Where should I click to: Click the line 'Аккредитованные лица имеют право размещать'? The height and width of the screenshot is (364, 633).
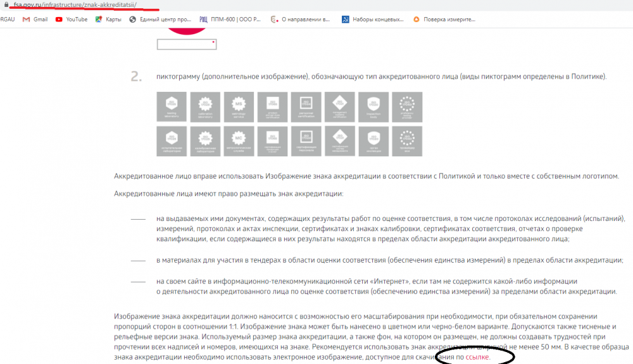coord(229,194)
